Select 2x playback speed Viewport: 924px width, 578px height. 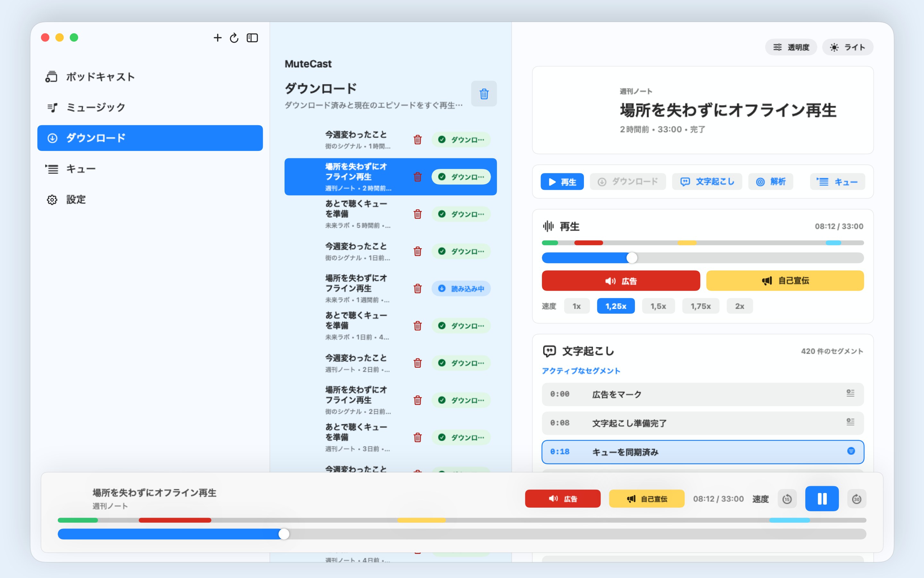click(x=740, y=306)
